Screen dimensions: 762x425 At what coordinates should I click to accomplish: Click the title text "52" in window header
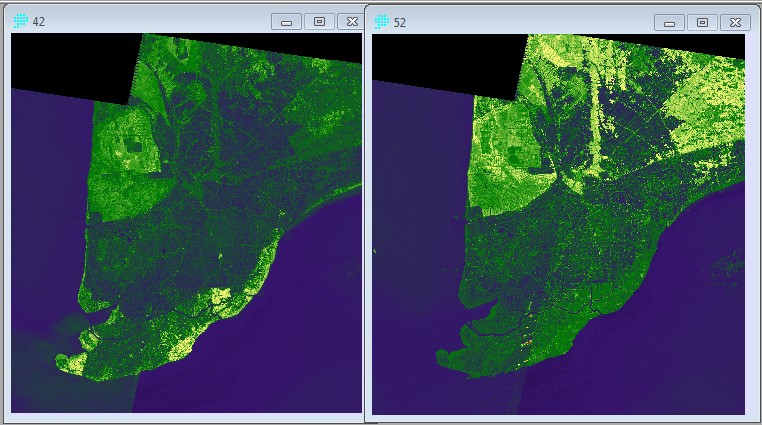point(400,22)
